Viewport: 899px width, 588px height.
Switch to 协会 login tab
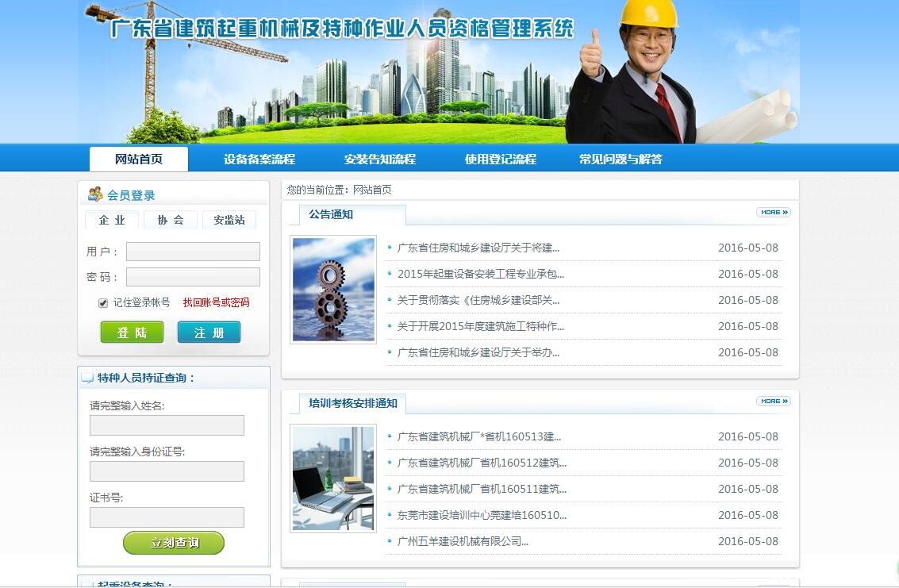pyautogui.click(x=171, y=220)
